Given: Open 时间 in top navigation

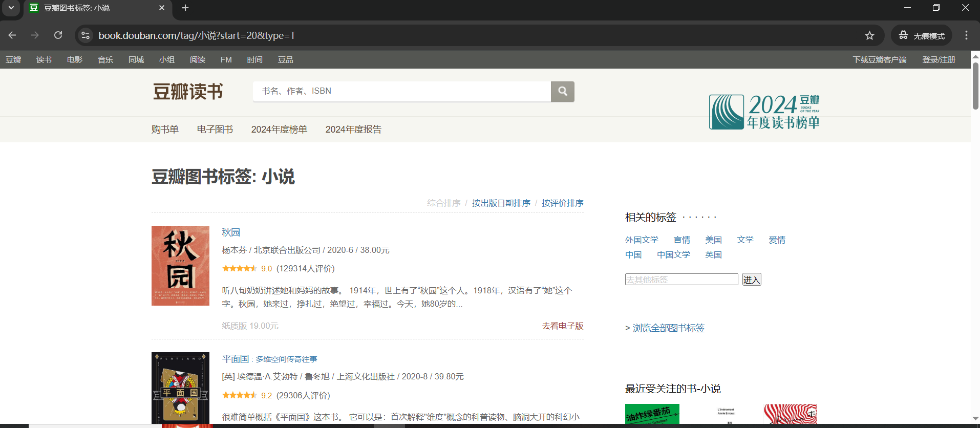Looking at the screenshot, I should pos(254,60).
